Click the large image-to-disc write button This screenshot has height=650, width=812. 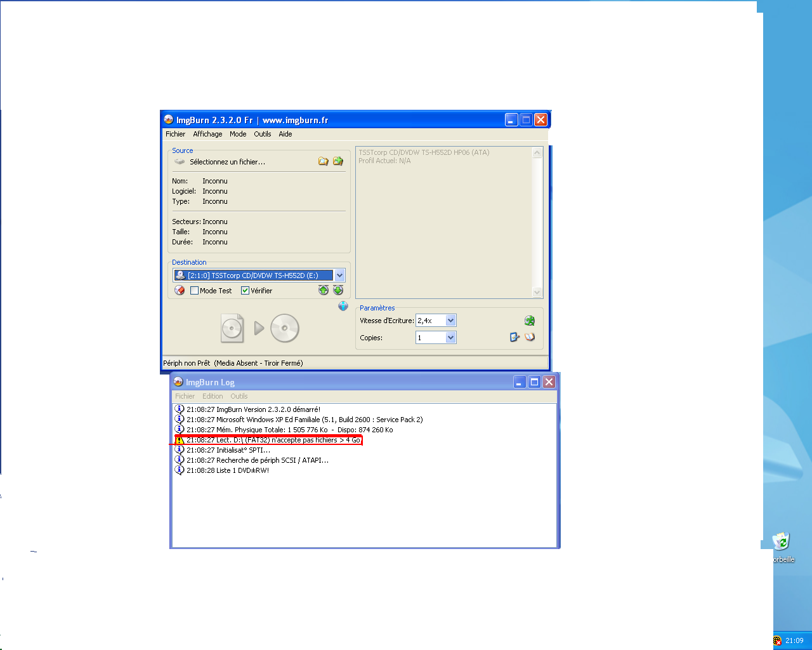coord(260,328)
